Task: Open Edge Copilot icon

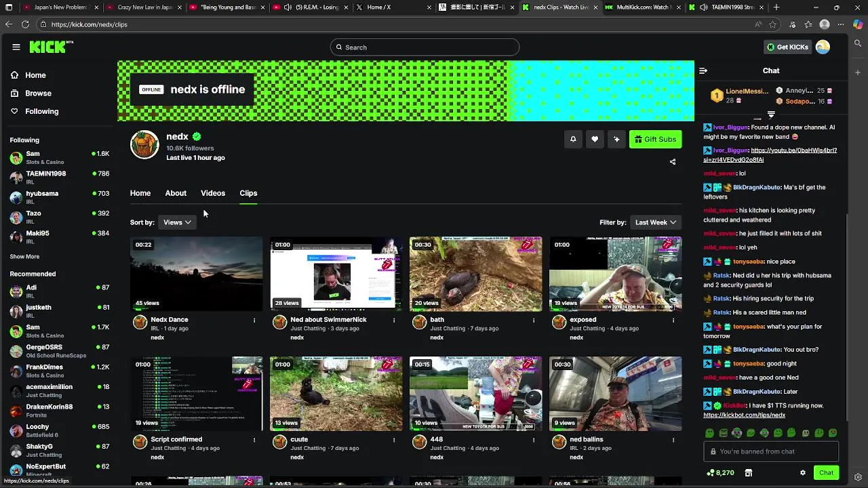Action: (858, 24)
